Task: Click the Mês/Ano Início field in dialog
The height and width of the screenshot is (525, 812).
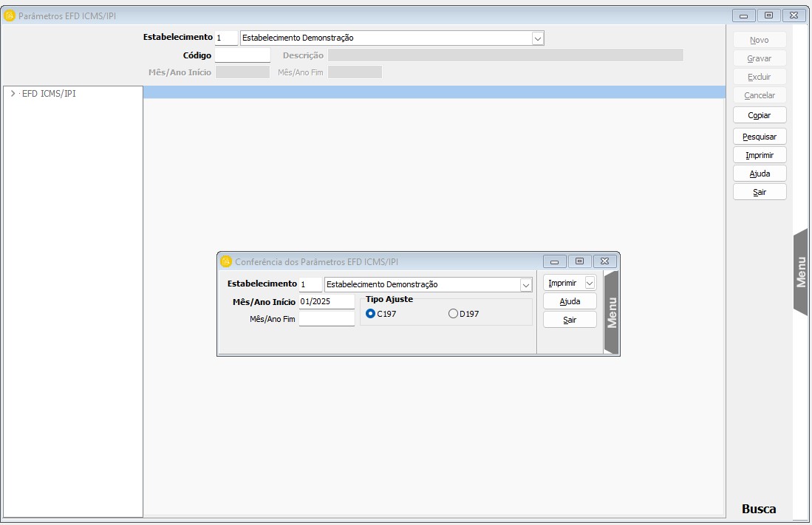Action: 327,302
